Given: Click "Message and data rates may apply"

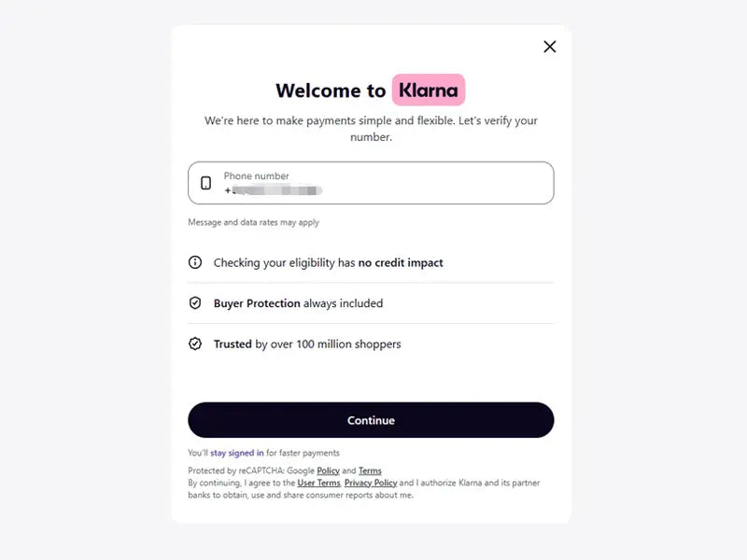Looking at the screenshot, I should coord(254,222).
